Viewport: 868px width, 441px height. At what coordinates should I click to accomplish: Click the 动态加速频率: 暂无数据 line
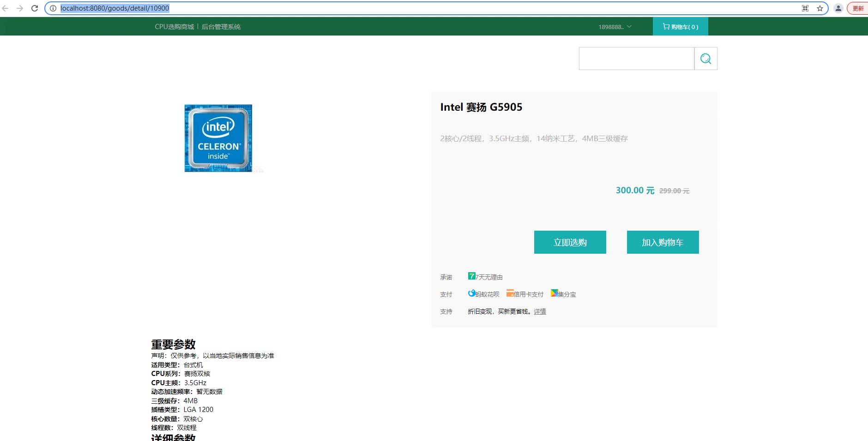pos(187,392)
